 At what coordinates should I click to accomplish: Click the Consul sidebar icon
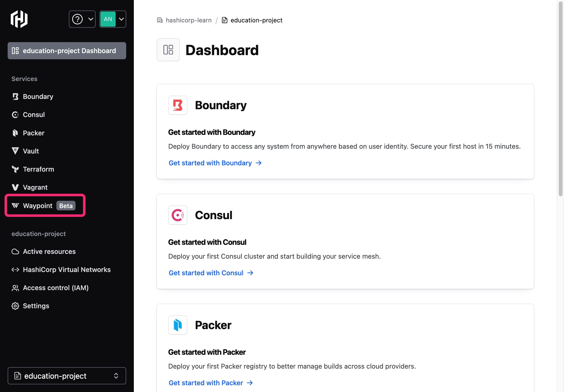(15, 115)
